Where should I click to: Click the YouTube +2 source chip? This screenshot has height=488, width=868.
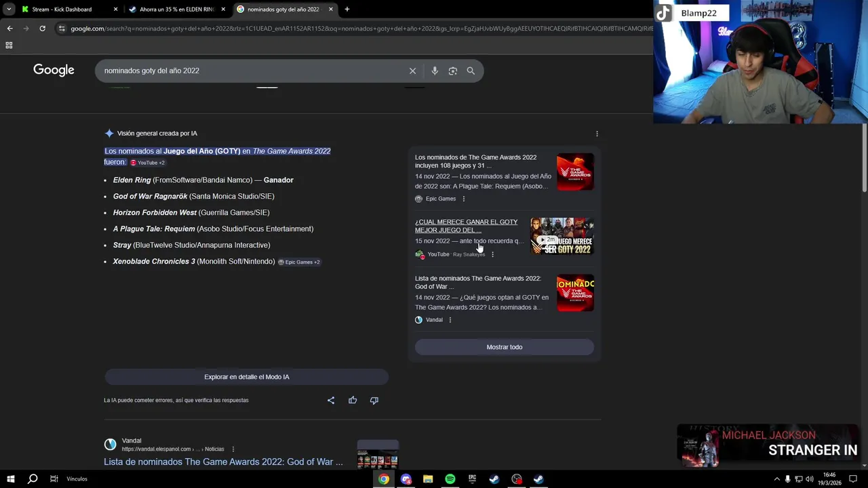tap(147, 163)
